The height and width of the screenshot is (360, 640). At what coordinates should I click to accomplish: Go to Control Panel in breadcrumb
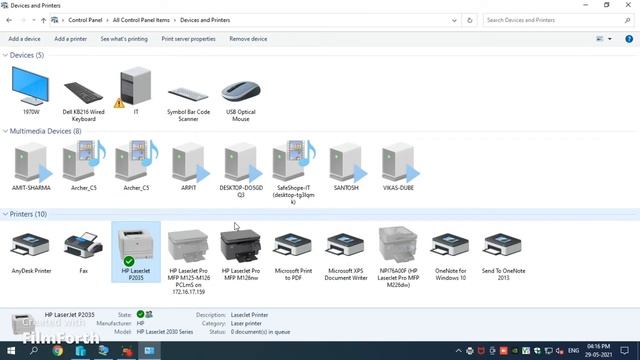(85, 20)
